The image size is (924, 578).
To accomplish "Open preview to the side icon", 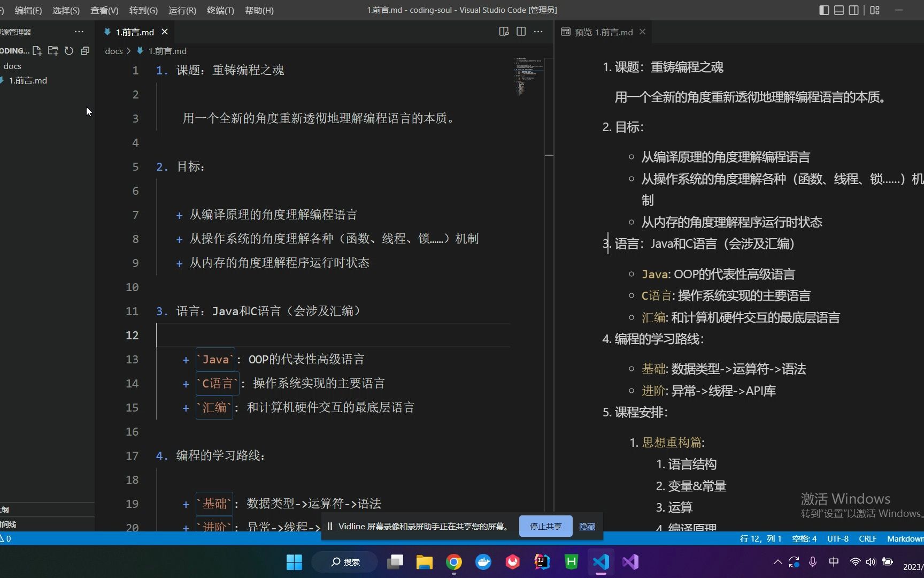I will [504, 32].
